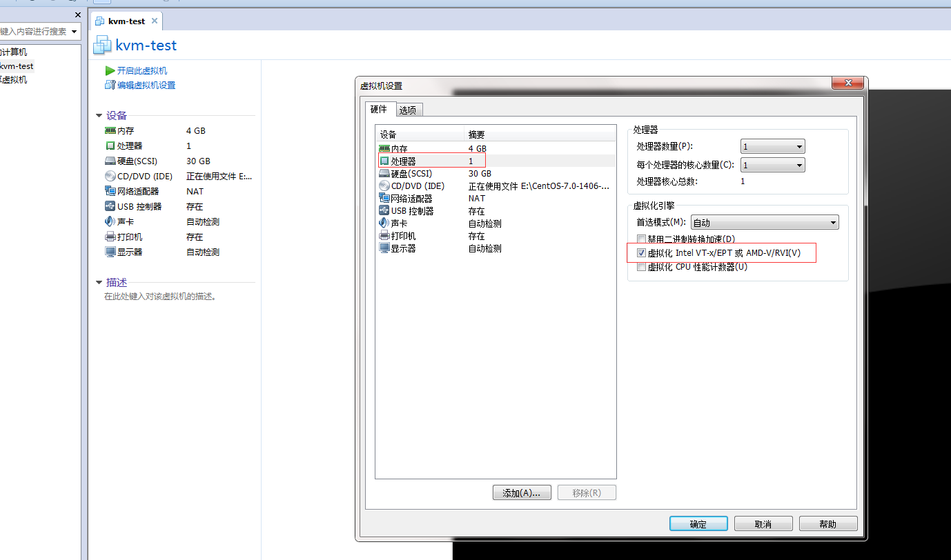Click the 设备 column header in dialog
951x560 pixels.
[420, 134]
